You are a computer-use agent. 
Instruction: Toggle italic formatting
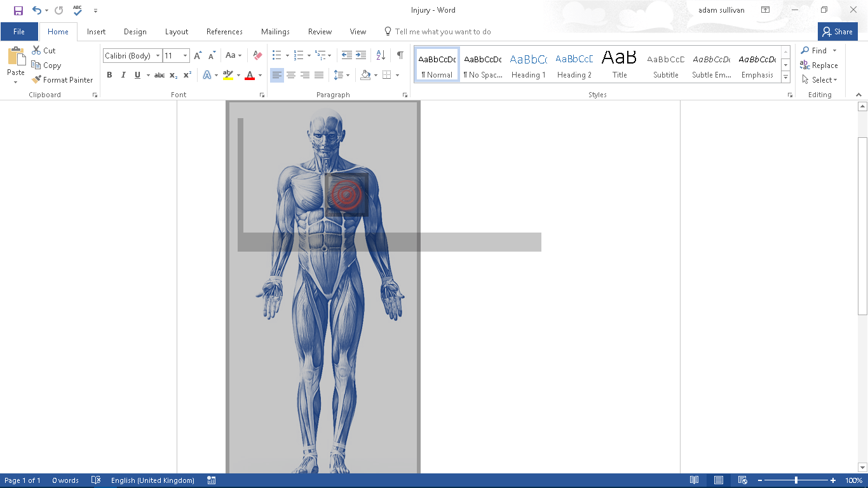[x=123, y=74]
